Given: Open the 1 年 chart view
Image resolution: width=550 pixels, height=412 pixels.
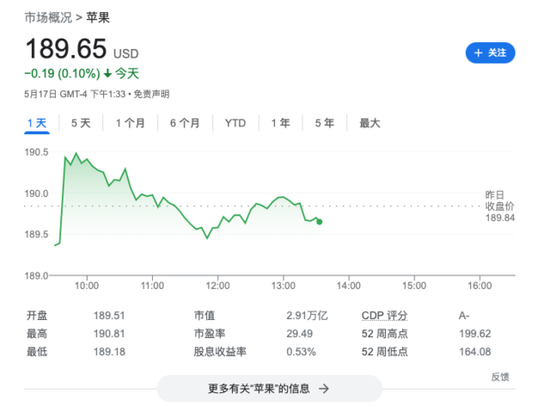Looking at the screenshot, I should (280, 123).
